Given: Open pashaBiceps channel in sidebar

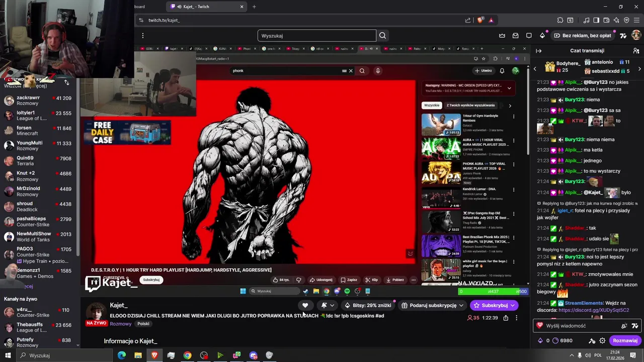Looking at the screenshot, I should pos(39,222).
